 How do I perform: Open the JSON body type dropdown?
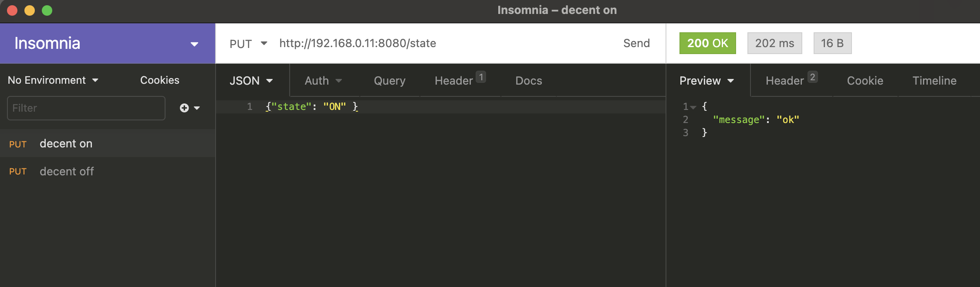point(251,81)
